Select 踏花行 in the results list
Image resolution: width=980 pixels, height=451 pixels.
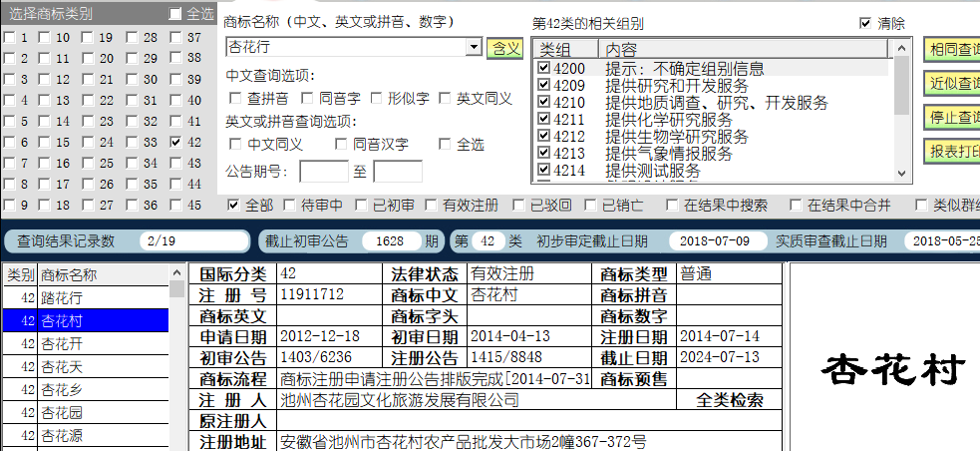point(62,297)
